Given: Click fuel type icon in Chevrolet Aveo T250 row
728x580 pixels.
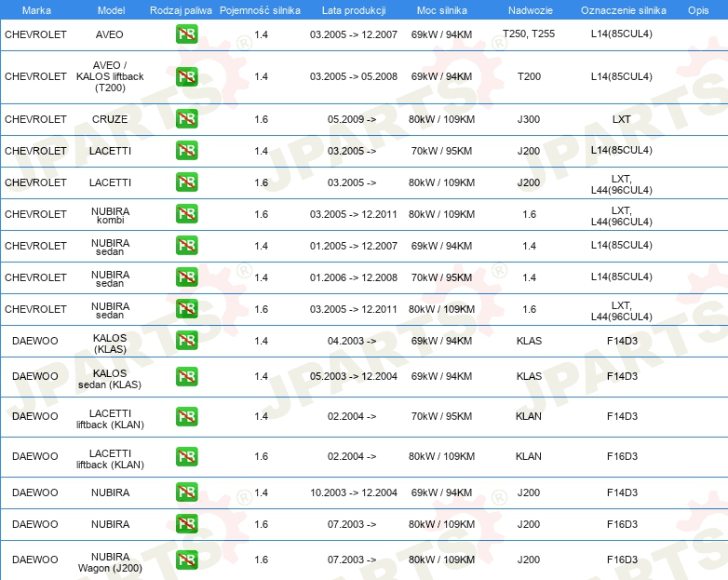Looking at the screenshot, I should [186, 34].
